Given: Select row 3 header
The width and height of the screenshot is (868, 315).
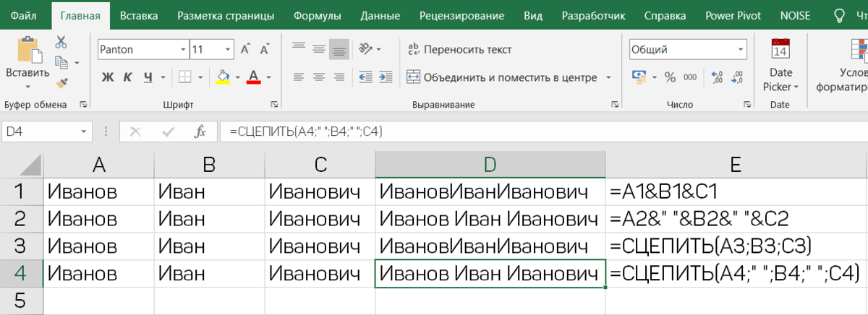Looking at the screenshot, I should point(21,246).
